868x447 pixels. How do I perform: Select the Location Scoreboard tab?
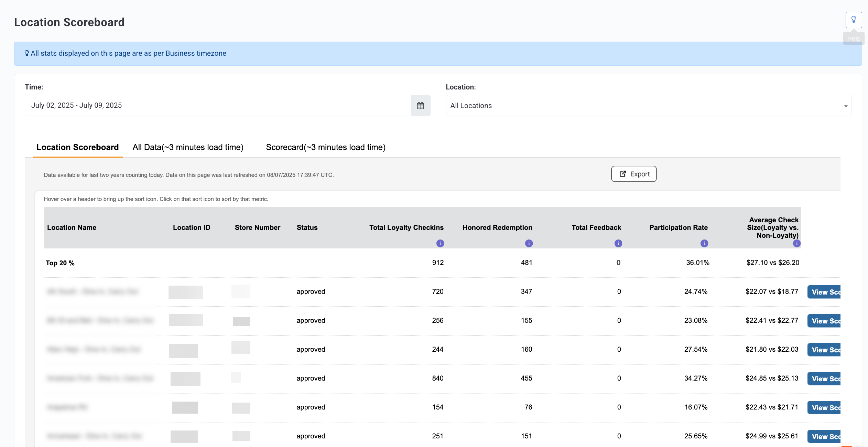[78, 147]
